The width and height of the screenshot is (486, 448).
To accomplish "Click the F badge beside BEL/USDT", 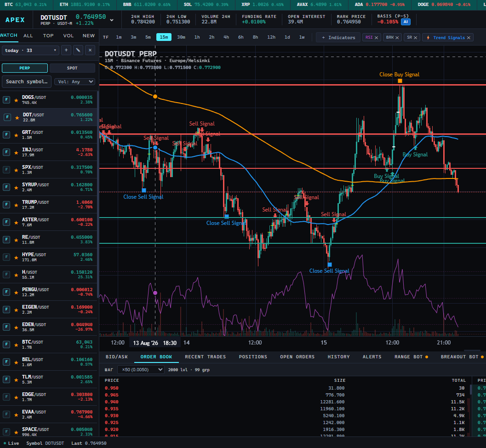I will pos(6,362).
